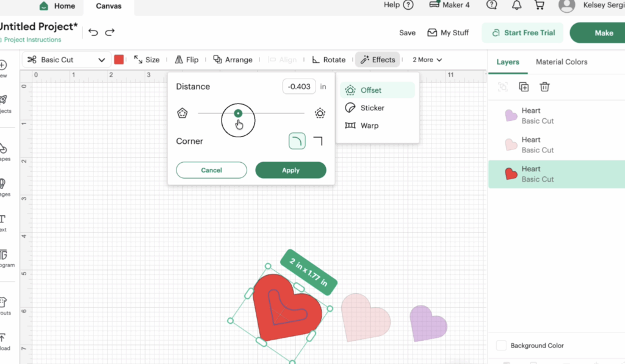Click the group layers icon

coord(503,87)
